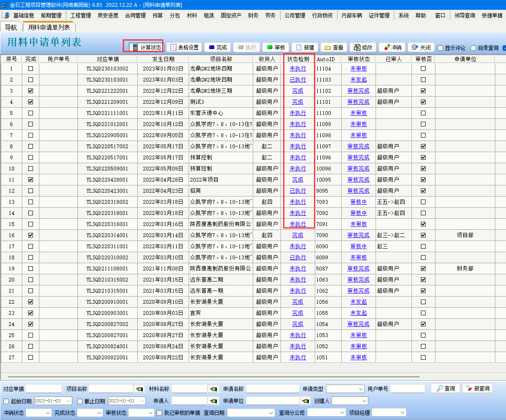Create a new record with 新建

tap(305, 47)
